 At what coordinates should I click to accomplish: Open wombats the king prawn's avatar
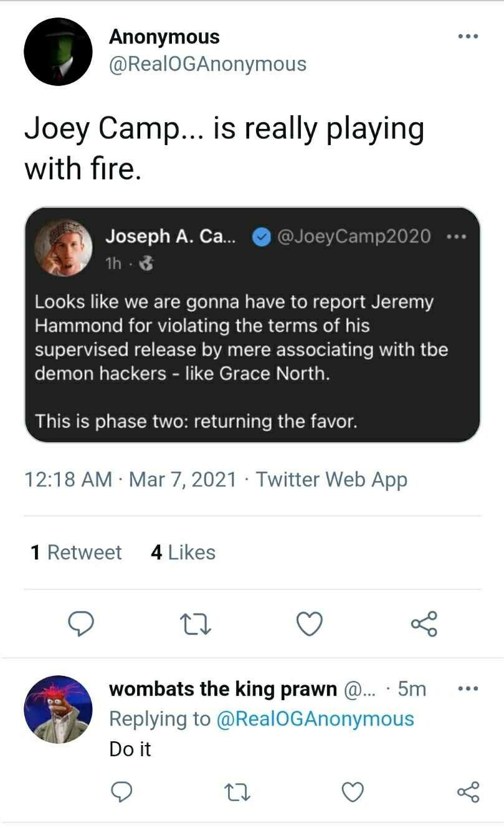pyautogui.click(x=58, y=709)
